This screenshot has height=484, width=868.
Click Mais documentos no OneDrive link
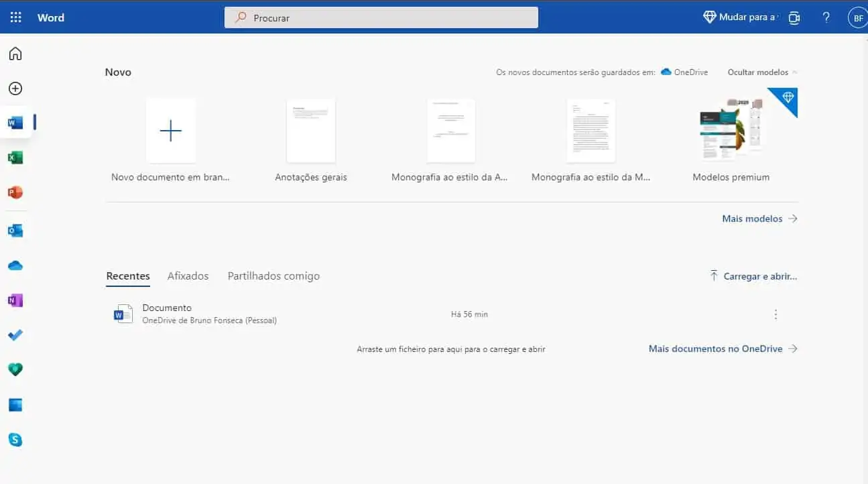pos(723,349)
